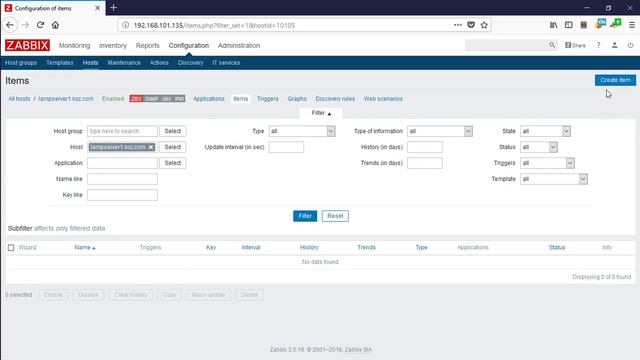Click the Update interval (in sec) field

[x=286, y=147]
